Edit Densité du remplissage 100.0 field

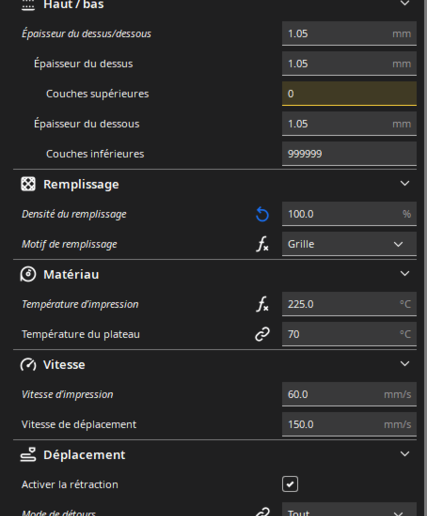pyautogui.click(x=349, y=214)
